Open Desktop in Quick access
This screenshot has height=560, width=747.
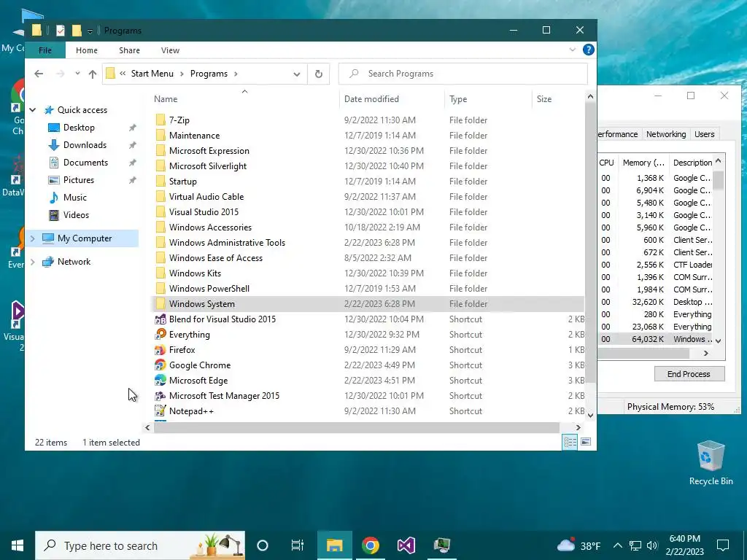79,128
